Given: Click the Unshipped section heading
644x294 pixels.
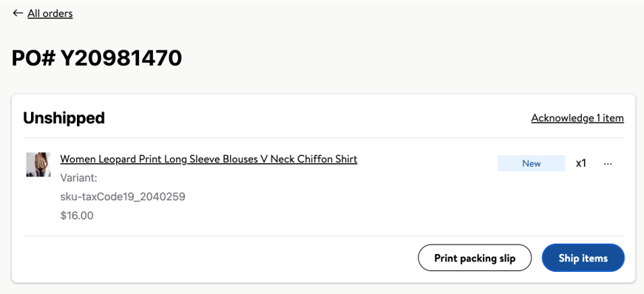Looking at the screenshot, I should pyautogui.click(x=64, y=118).
